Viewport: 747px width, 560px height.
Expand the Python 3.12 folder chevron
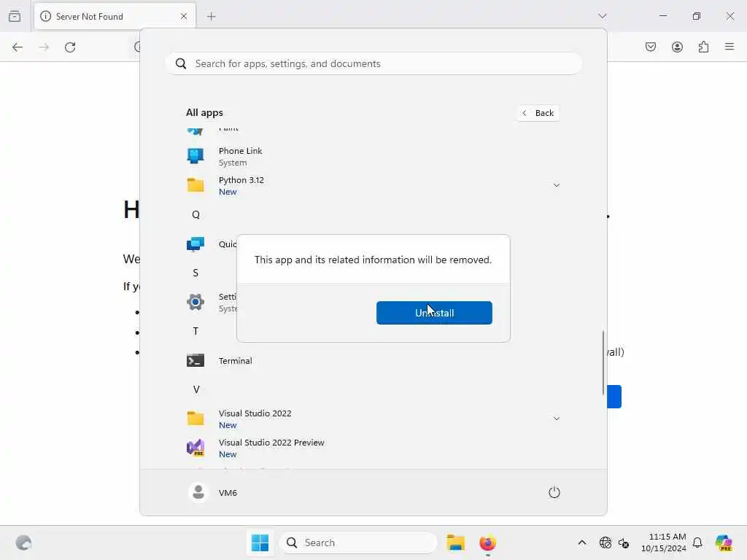[556, 185]
